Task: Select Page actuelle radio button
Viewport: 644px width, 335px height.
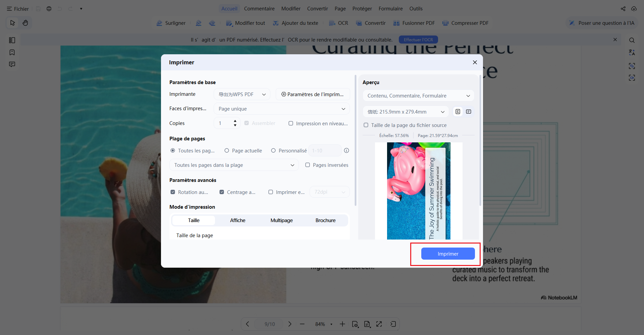Action: tap(227, 151)
